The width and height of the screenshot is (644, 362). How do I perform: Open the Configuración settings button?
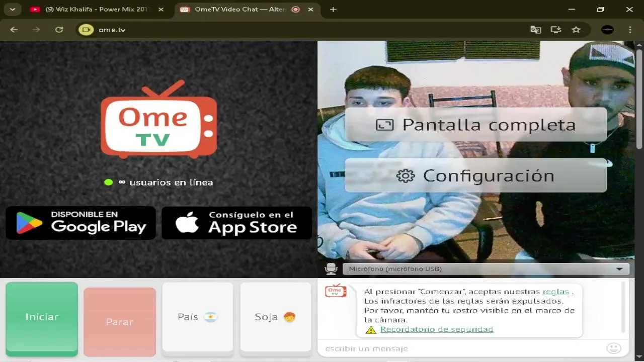[x=476, y=175]
